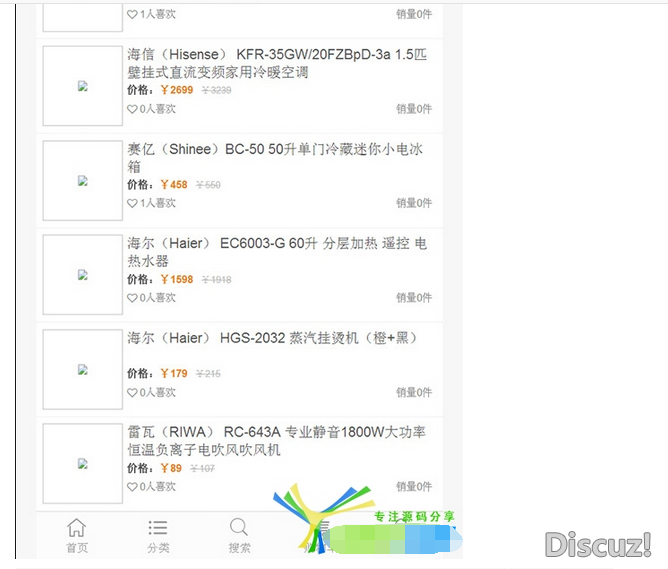Open RIWA RC-643A hair dryer title

(276, 441)
